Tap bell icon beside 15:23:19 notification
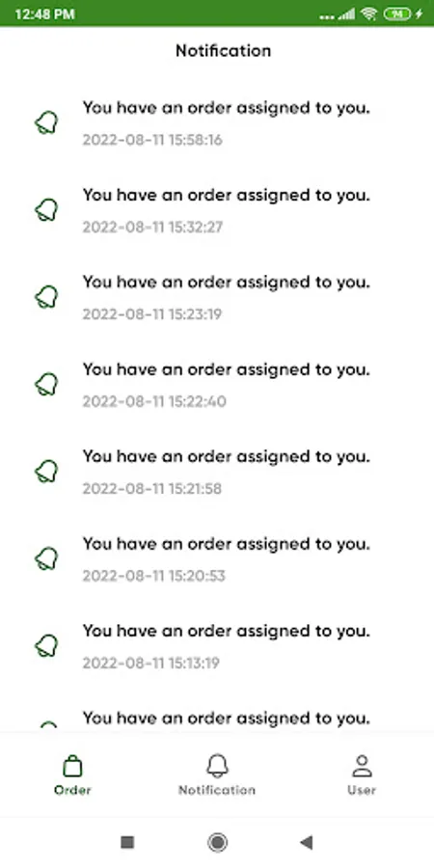The image size is (434, 868). point(46,297)
